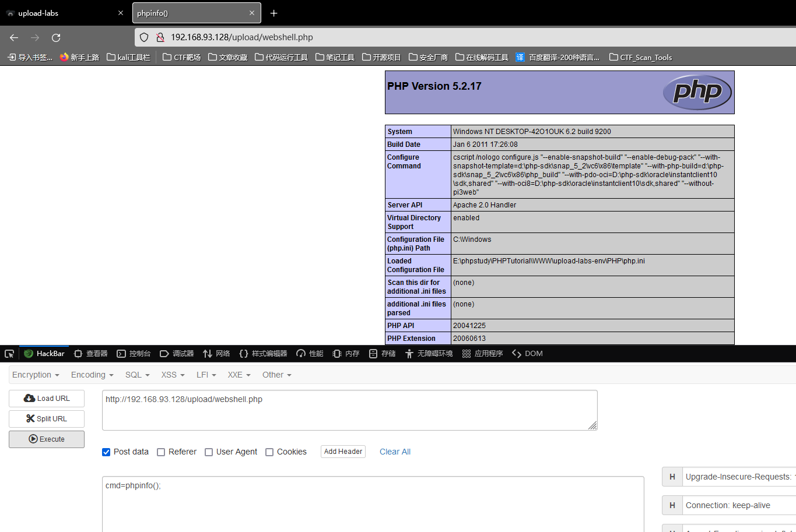This screenshot has width=796, height=532.
Task: Click the shield tracking protection icon
Action: [144, 37]
